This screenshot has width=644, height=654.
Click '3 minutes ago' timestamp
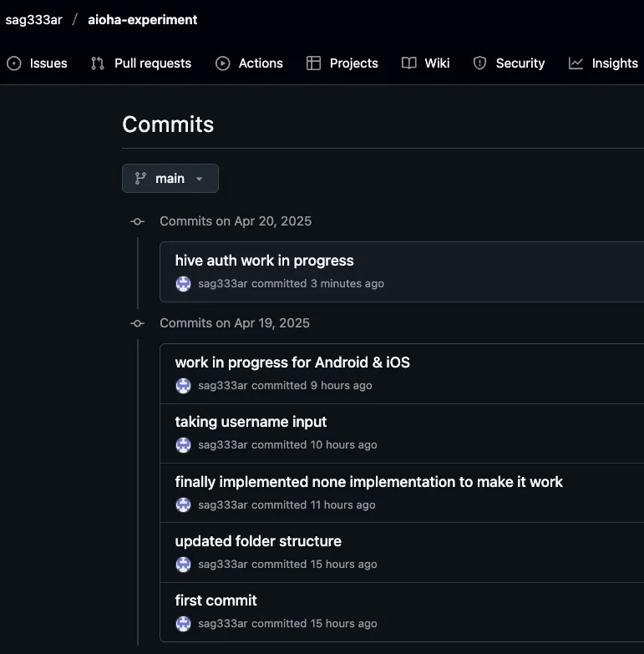click(x=347, y=284)
